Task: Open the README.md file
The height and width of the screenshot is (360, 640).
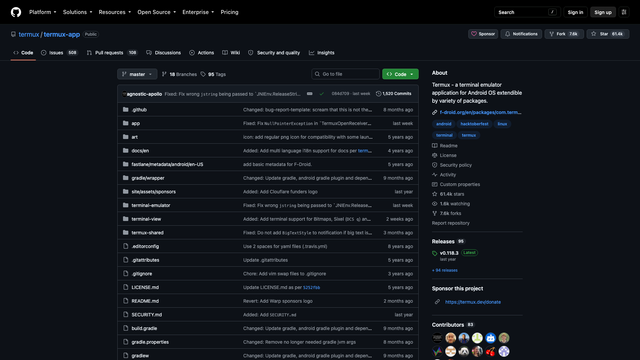Action: click(x=145, y=301)
